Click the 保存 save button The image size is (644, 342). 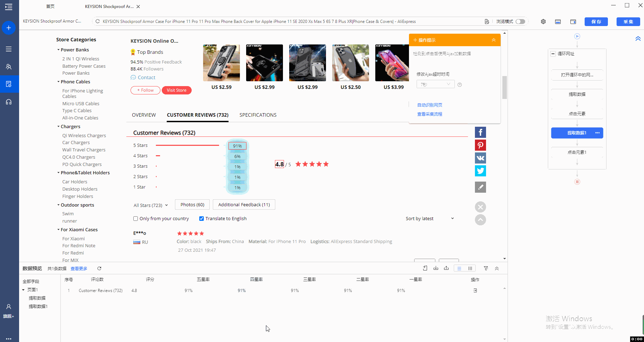tap(596, 22)
